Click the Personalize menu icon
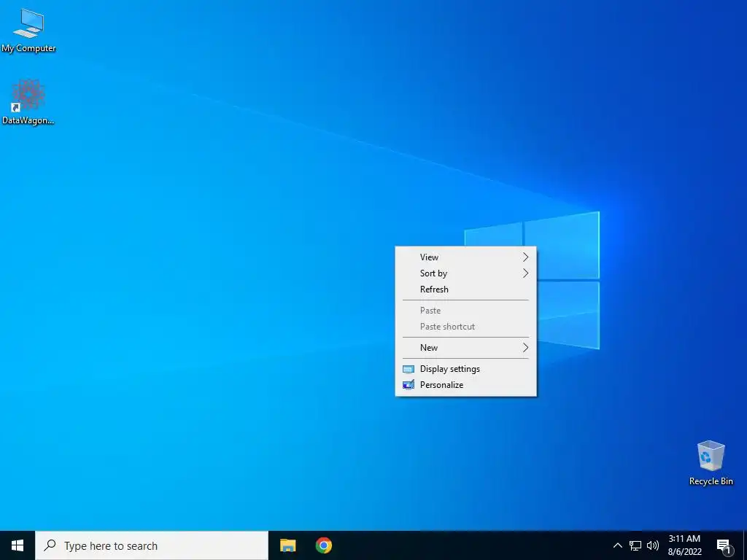 pos(409,385)
